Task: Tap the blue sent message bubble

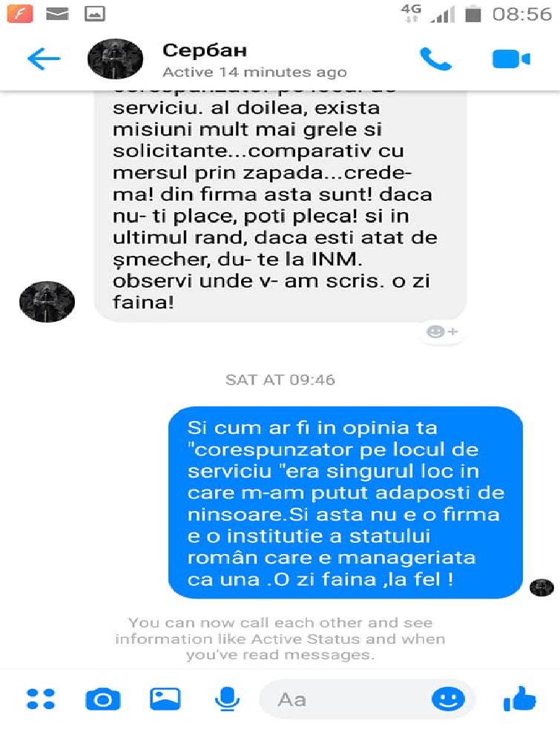Action: pos(345,503)
